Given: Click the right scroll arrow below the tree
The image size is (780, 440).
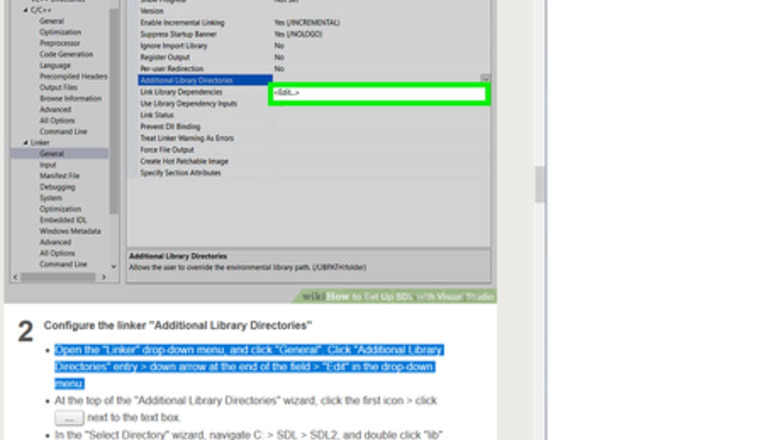Looking at the screenshot, I should click(x=102, y=277).
